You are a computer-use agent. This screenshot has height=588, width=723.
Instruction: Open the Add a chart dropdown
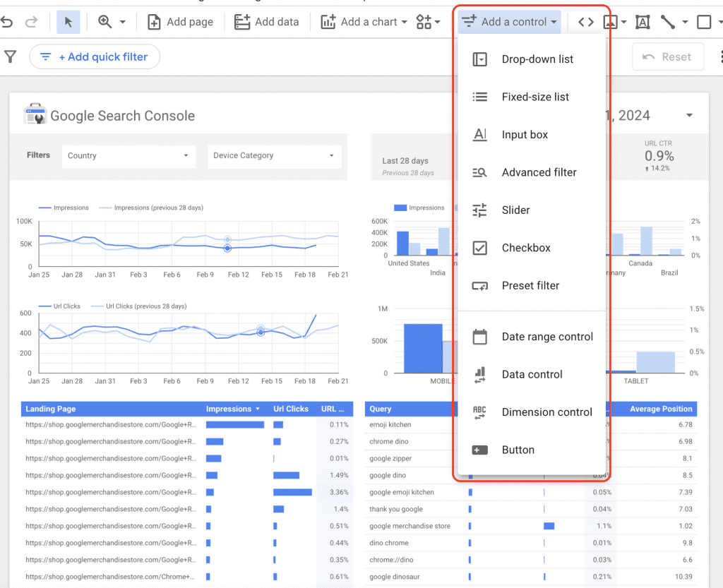[364, 22]
